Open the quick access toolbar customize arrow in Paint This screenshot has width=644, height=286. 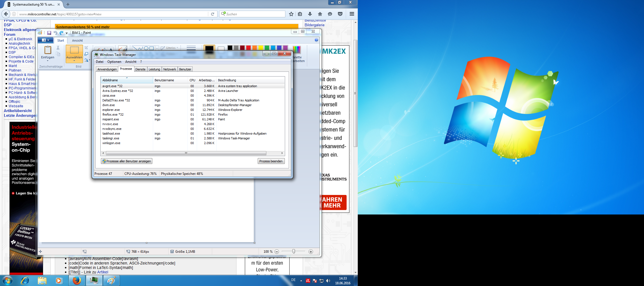pyautogui.click(x=67, y=33)
